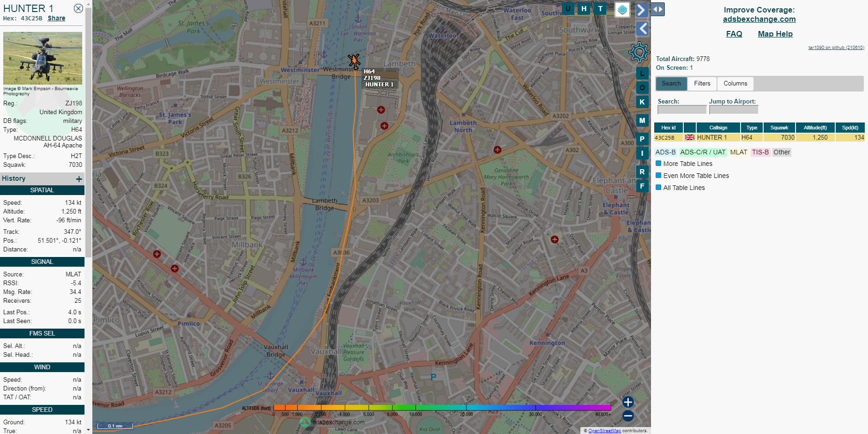868x434 pixels.
Task: Zoom in with the plus map button
Action: [628, 402]
